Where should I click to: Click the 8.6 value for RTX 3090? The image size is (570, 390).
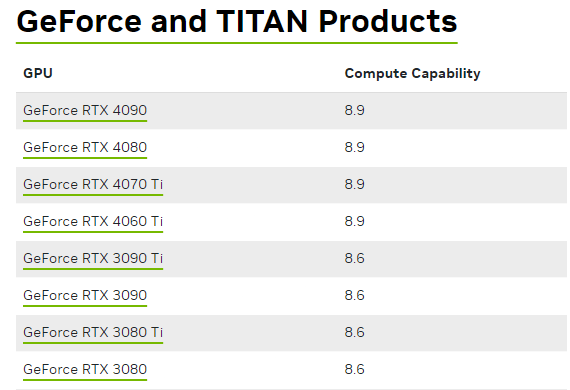pos(354,295)
